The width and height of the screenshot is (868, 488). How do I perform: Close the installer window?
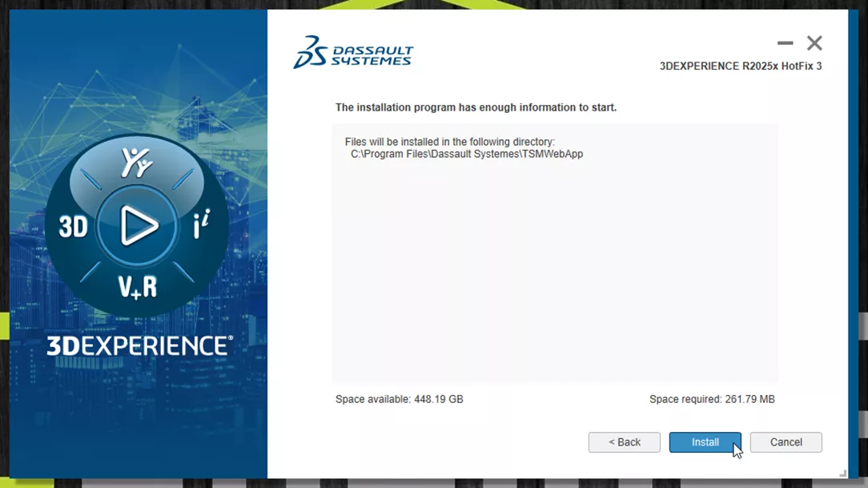pos(814,42)
